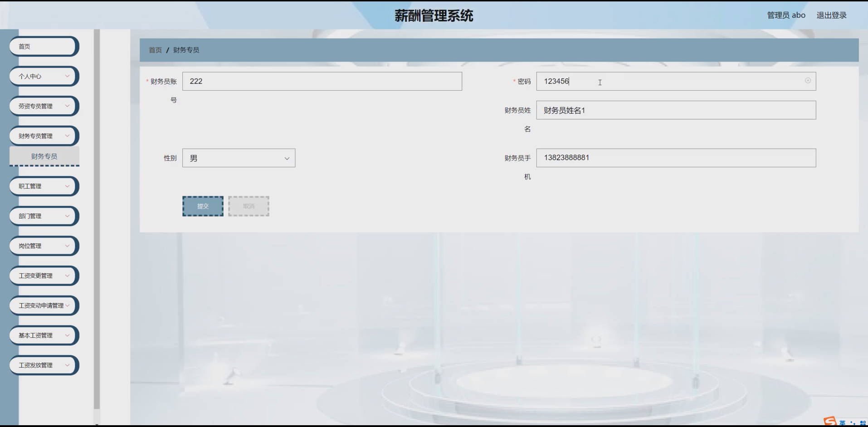Open the 基本工资管理 sidebar menu

point(44,335)
